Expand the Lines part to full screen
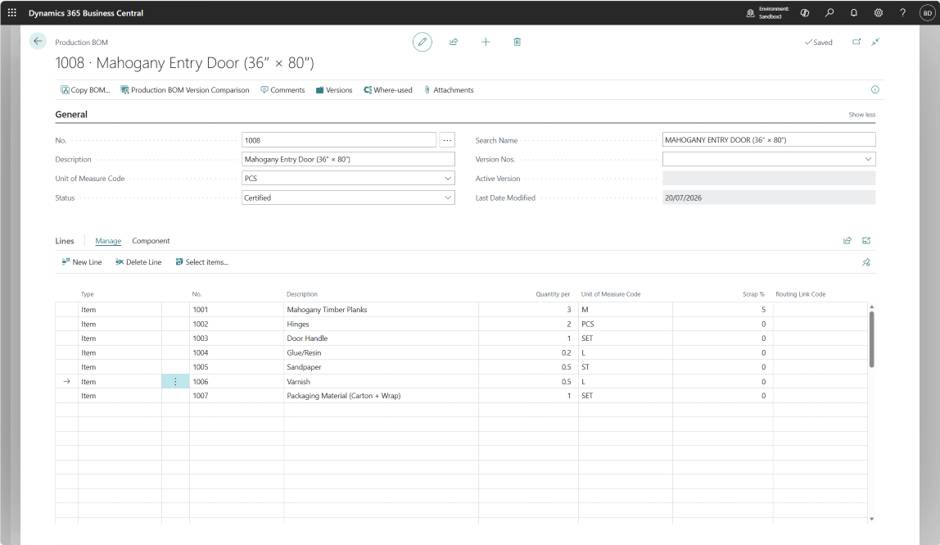This screenshot has height=545, width=940. tap(866, 241)
